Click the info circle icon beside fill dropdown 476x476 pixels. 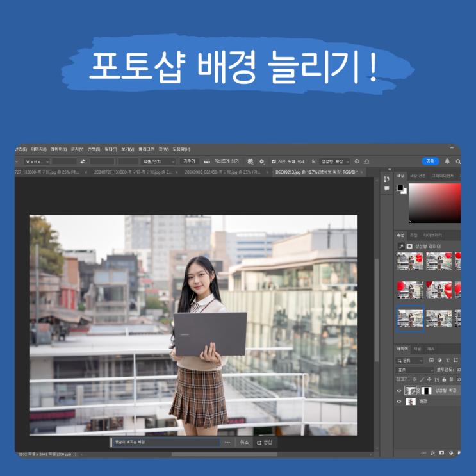(x=357, y=161)
